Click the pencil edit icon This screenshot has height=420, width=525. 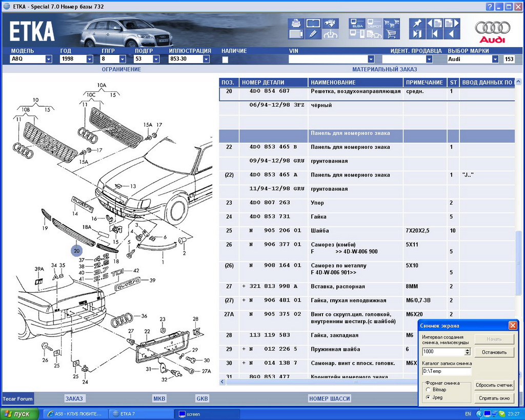pos(313,34)
